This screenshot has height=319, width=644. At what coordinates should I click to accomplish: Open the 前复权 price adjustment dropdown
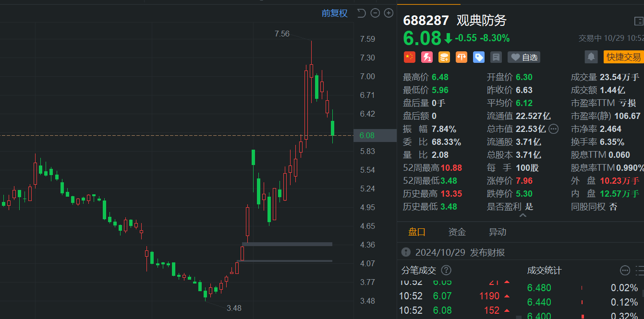pos(335,13)
